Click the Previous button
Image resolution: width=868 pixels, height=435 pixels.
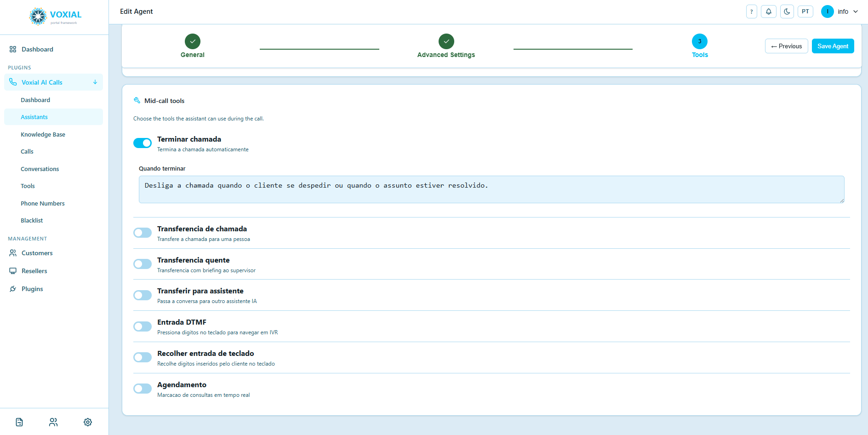click(x=786, y=46)
